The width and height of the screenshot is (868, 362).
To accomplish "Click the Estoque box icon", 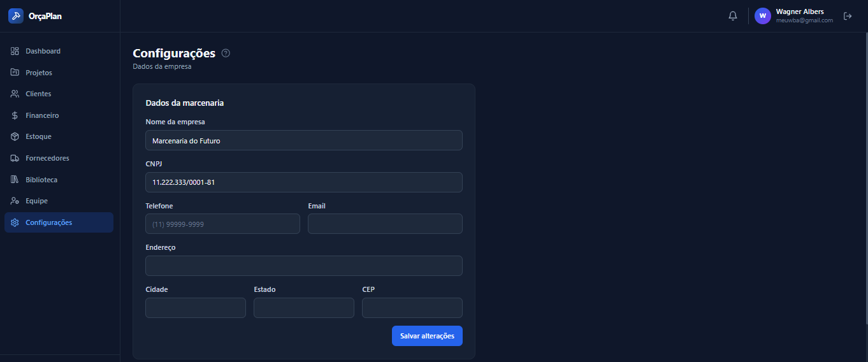I will pos(15,136).
